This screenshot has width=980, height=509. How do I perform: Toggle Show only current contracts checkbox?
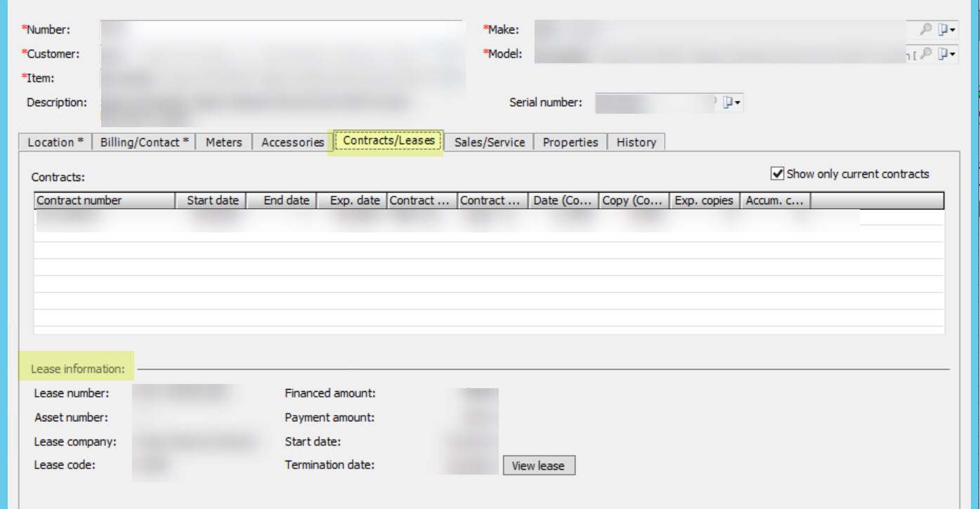point(777,173)
